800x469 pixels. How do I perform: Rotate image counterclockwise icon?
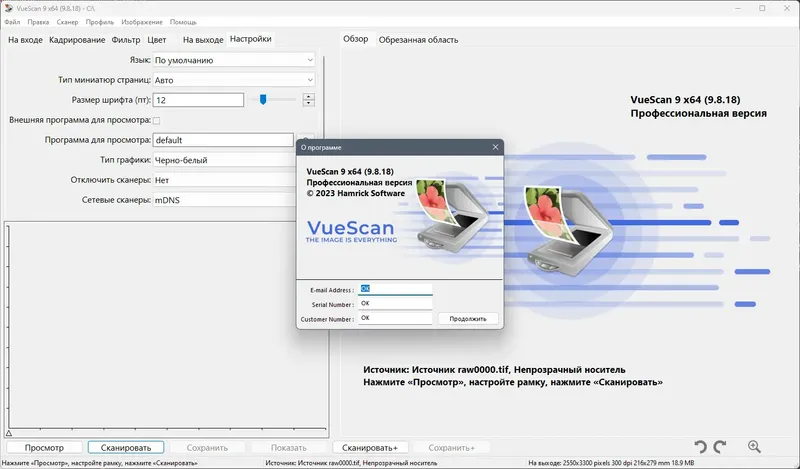(701, 447)
